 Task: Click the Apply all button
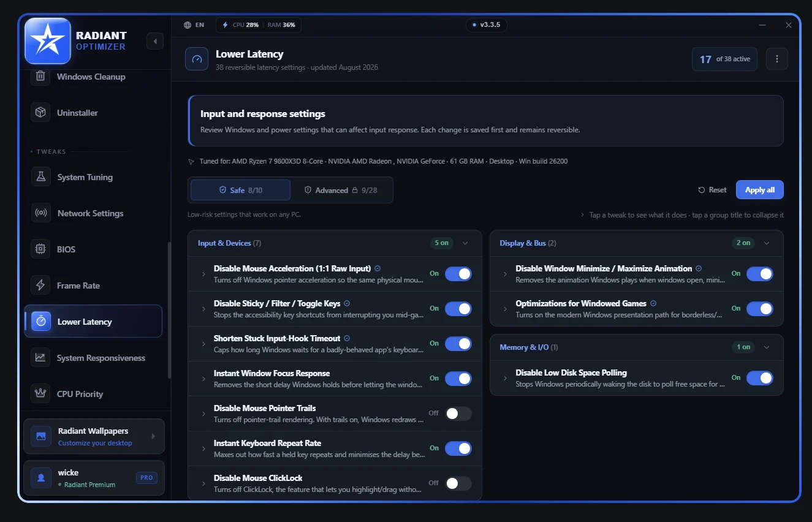(x=760, y=190)
